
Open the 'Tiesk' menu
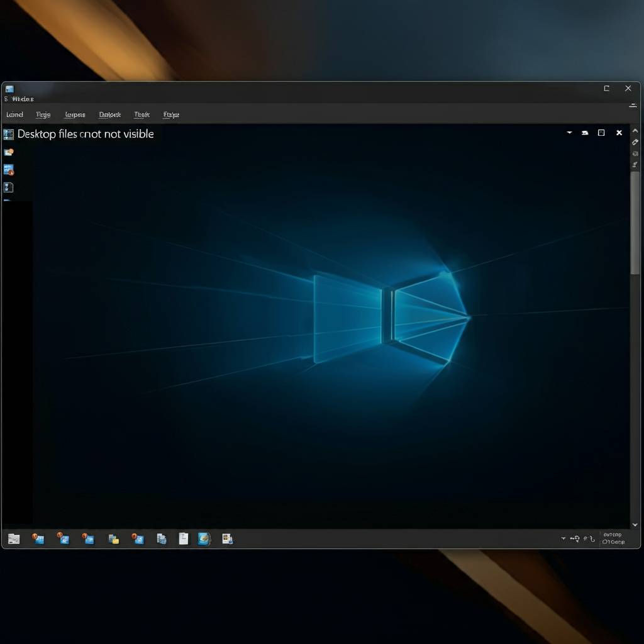[x=142, y=114]
